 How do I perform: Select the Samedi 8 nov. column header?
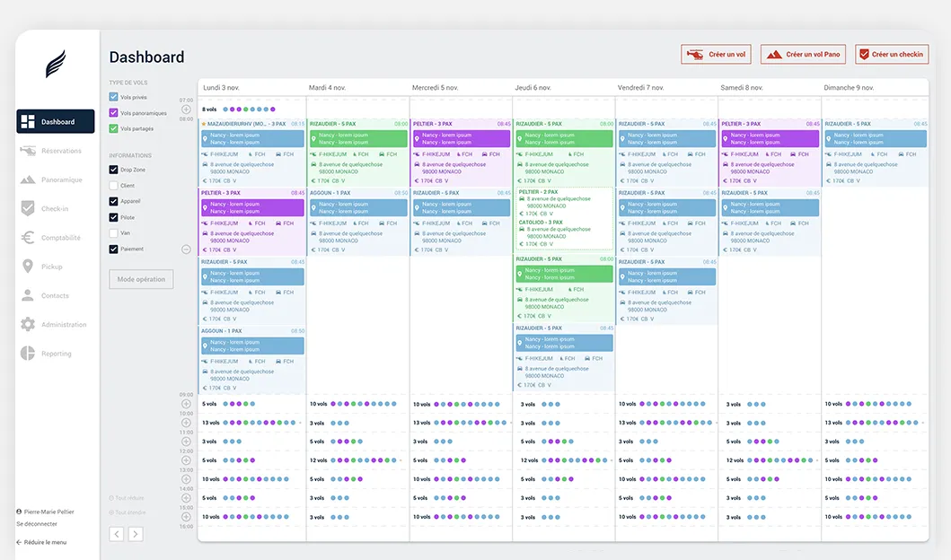pyautogui.click(x=741, y=88)
